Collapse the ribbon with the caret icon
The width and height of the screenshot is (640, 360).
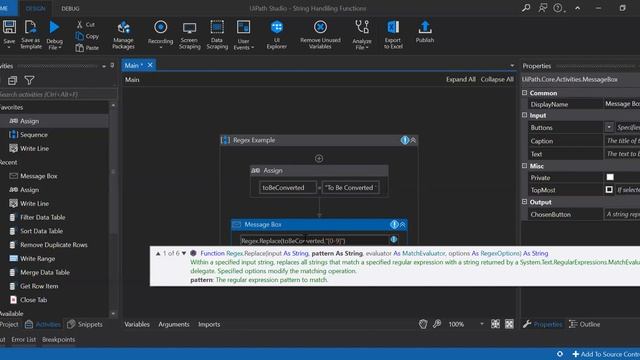coord(578,8)
